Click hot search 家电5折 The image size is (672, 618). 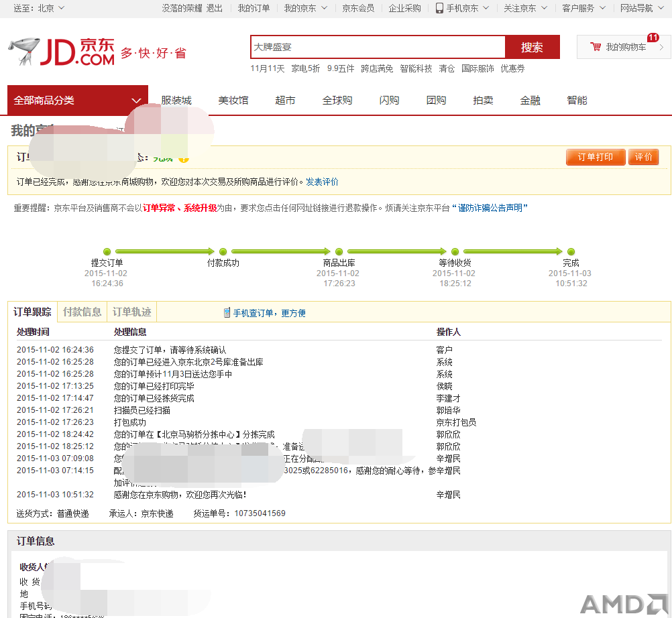coord(306,68)
